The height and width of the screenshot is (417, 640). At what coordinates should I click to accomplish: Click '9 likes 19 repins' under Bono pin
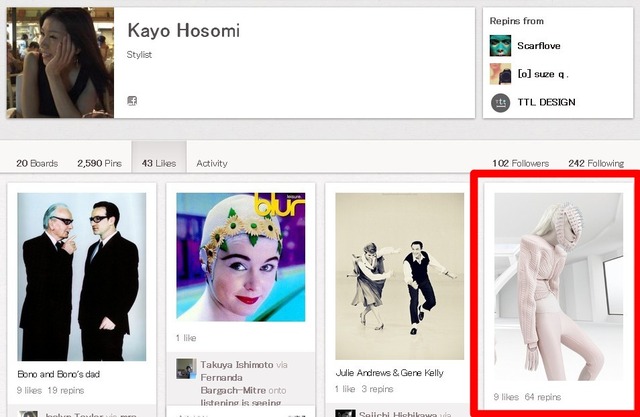50,390
